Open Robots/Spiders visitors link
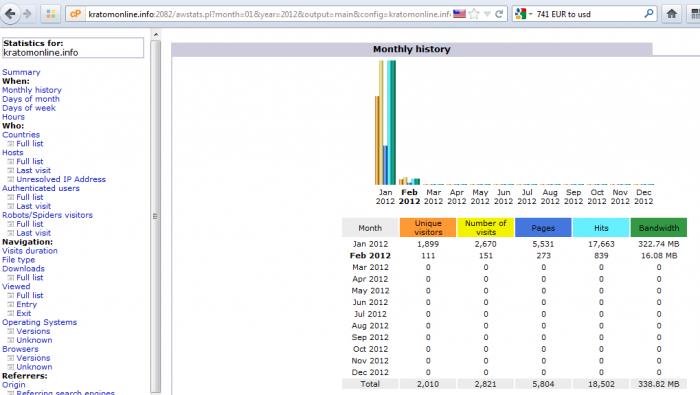This screenshot has height=395, width=700. (x=47, y=215)
